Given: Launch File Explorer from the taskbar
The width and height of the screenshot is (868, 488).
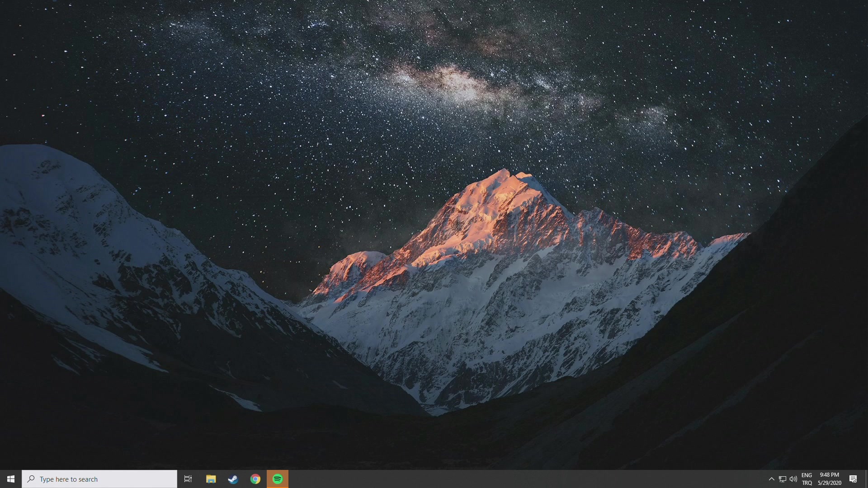Looking at the screenshot, I should 211,479.
